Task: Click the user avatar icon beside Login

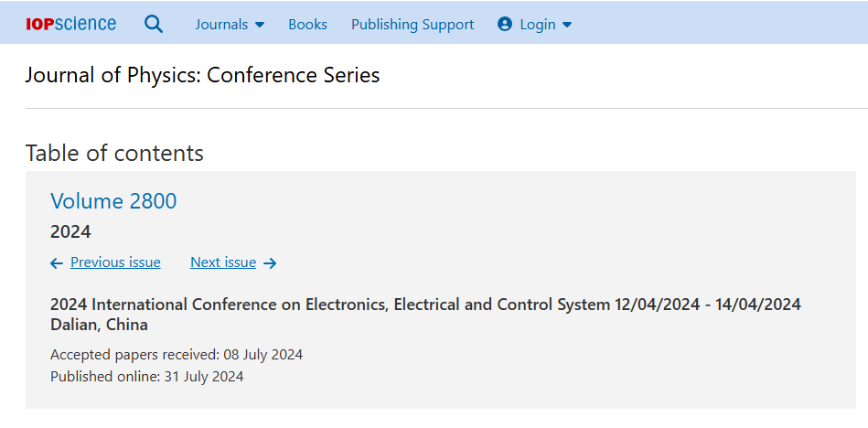Action: (505, 25)
